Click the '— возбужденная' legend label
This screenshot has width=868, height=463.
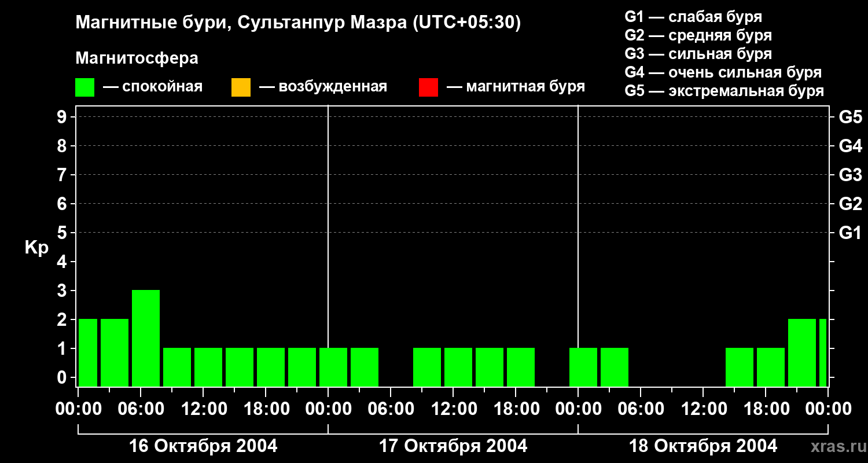tap(323, 87)
